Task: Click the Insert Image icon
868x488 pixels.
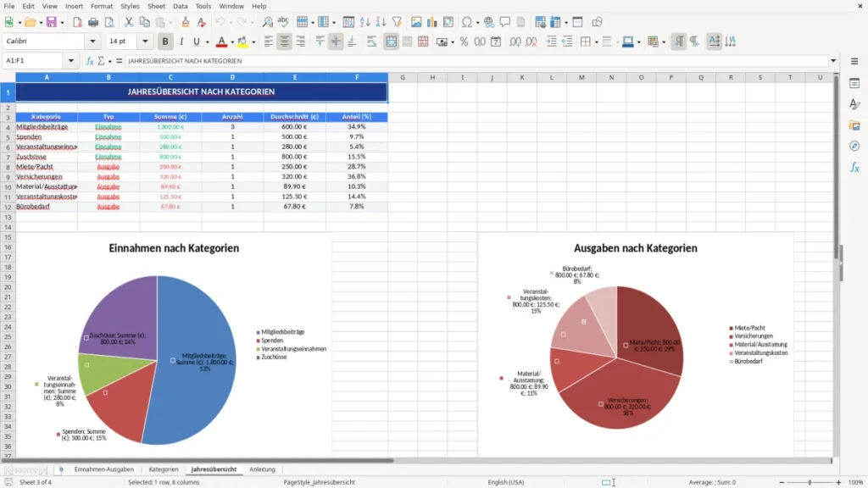Action: pos(416,22)
